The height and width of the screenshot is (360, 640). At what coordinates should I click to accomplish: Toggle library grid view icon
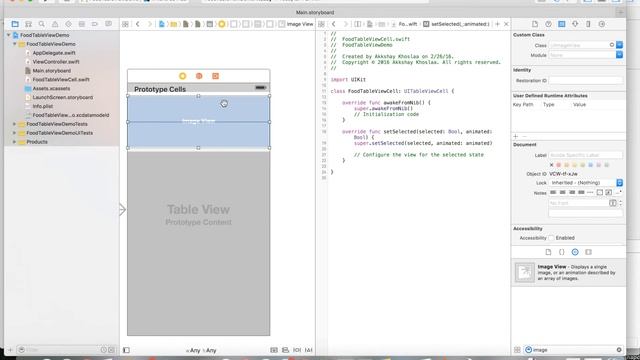[517, 350]
